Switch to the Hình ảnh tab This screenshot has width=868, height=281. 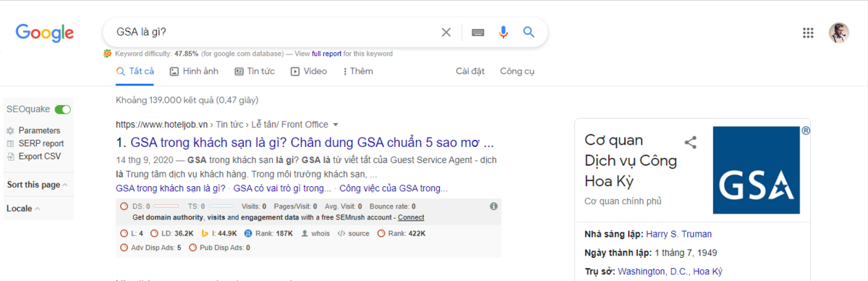(194, 71)
